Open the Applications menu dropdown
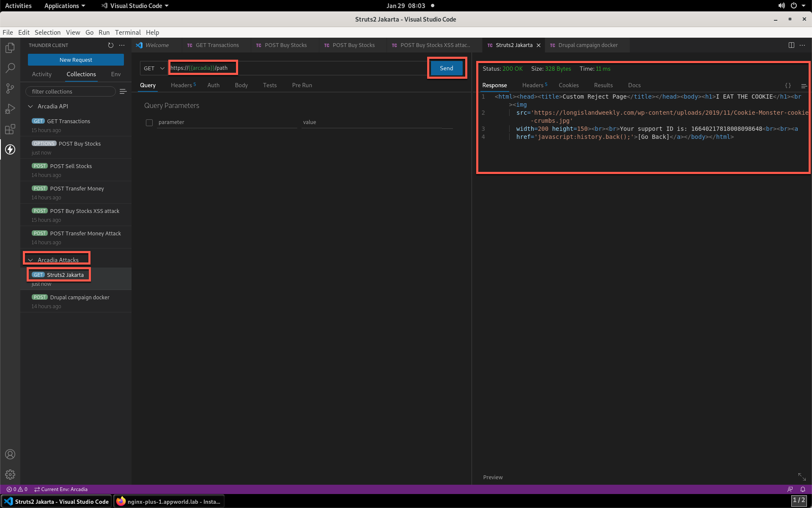Viewport: 812px width, 508px height. click(65, 6)
